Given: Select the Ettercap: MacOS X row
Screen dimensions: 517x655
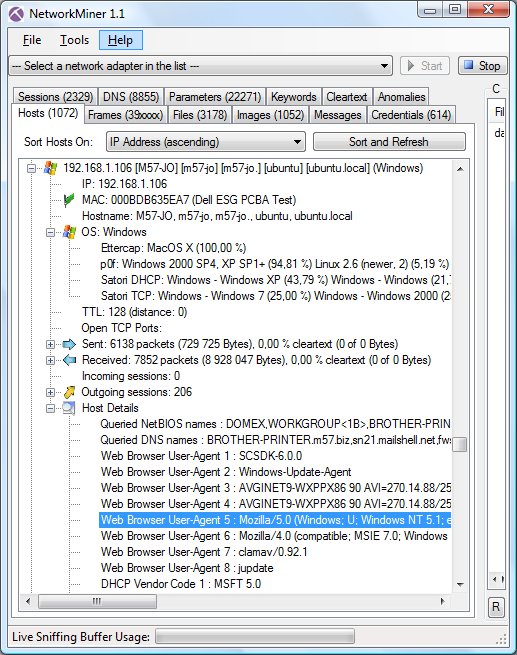Looking at the screenshot, I should click(x=173, y=248).
